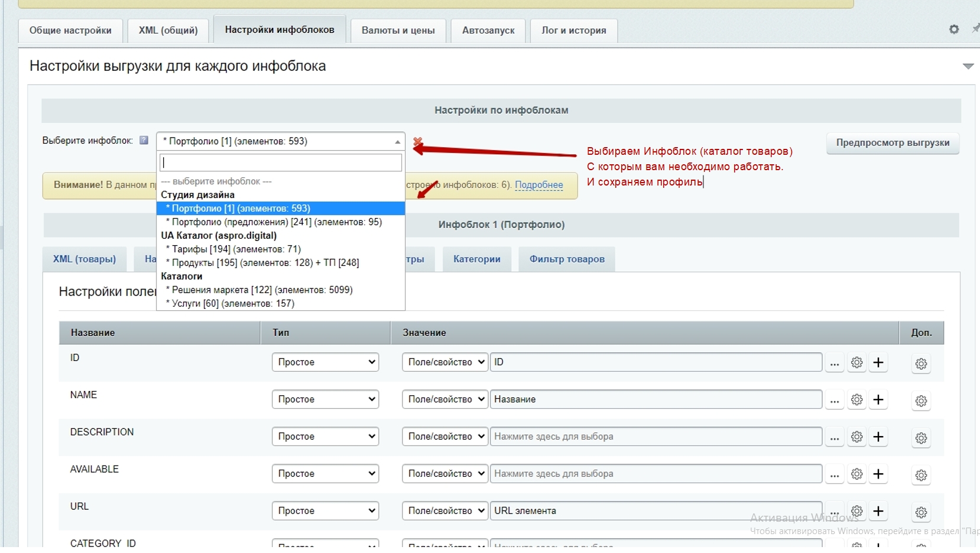Open the Тип dropdown for the ID row
Viewport: 980px width, 553px height.
pyautogui.click(x=325, y=362)
